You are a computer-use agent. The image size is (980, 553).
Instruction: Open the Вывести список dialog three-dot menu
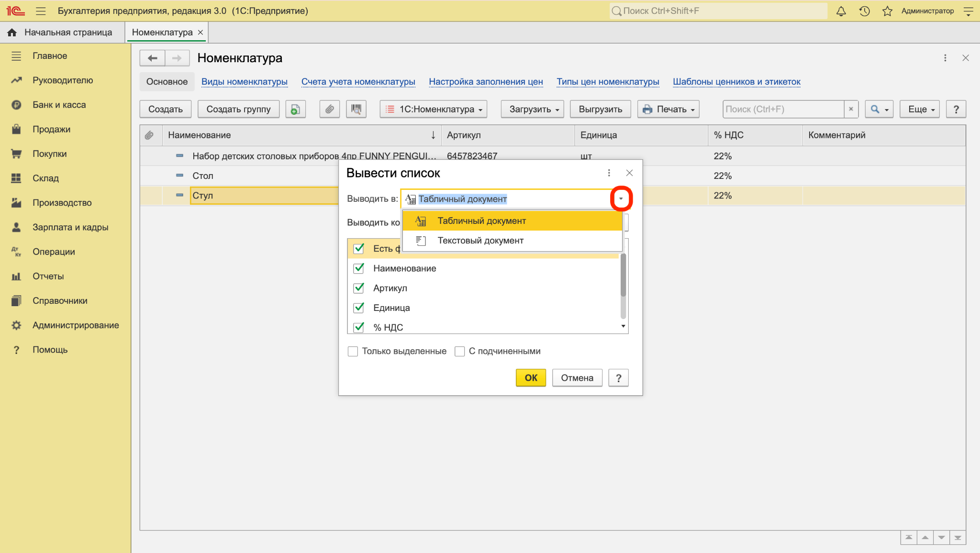(x=609, y=173)
